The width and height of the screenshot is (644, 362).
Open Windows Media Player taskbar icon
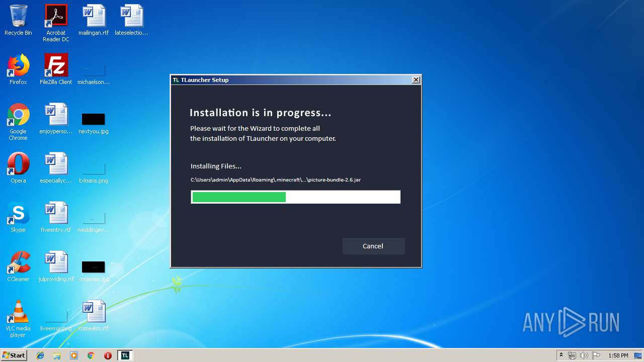[74, 355]
